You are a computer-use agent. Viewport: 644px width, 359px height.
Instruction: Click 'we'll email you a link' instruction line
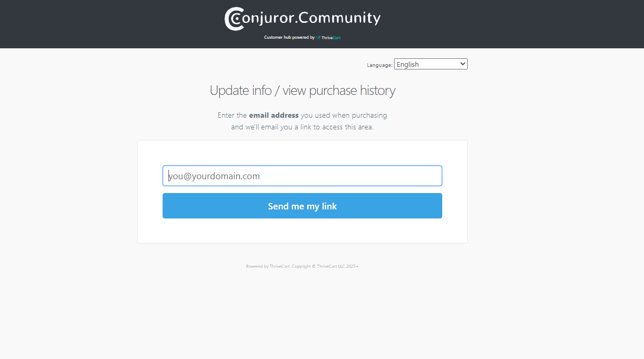[x=302, y=127]
